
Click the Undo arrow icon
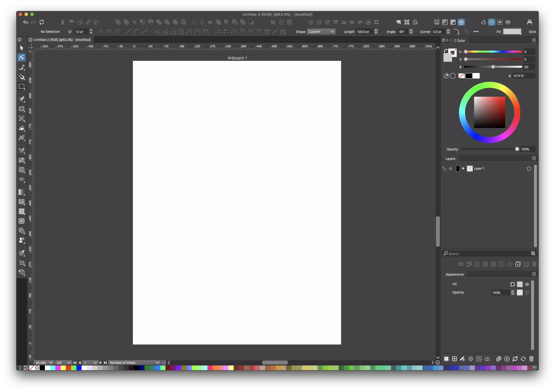[25, 22]
